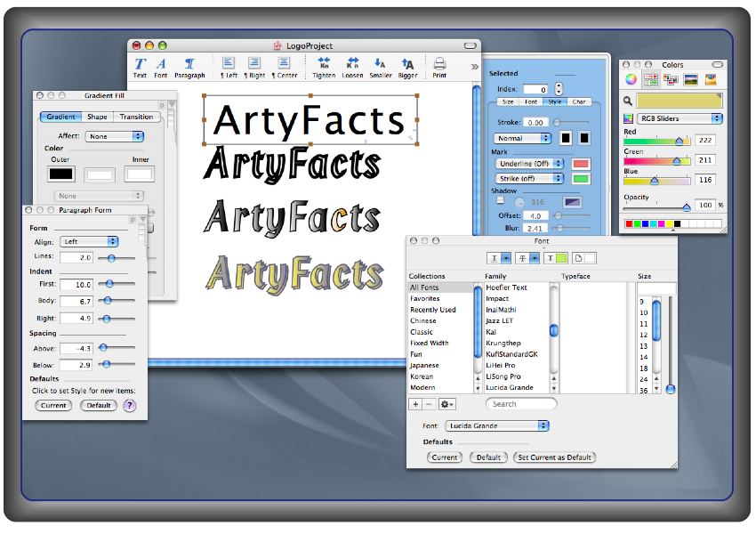
Task: Open the Normal stroke style dropdown
Action: [x=522, y=139]
